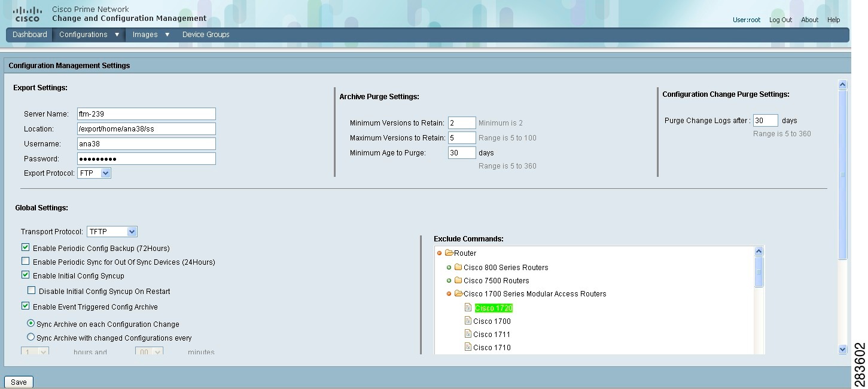Click the Exclude Commands tree scrollbar thumb
The image size is (868, 389).
point(759,272)
